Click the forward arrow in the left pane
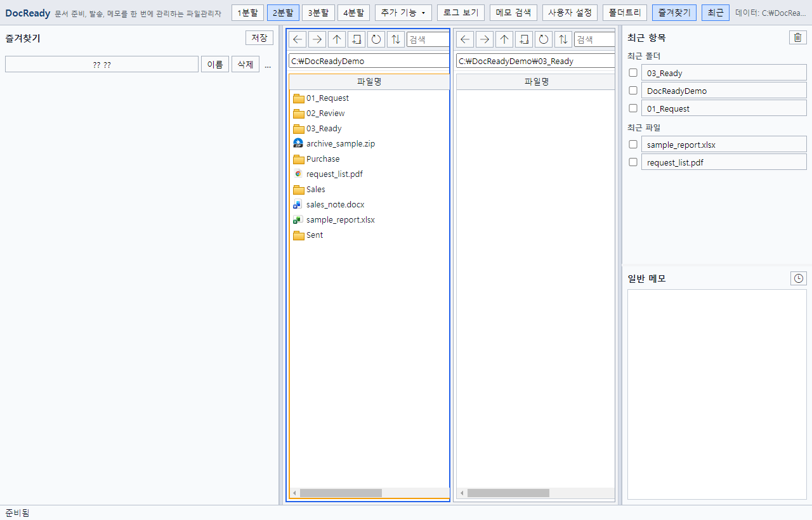 [317, 39]
